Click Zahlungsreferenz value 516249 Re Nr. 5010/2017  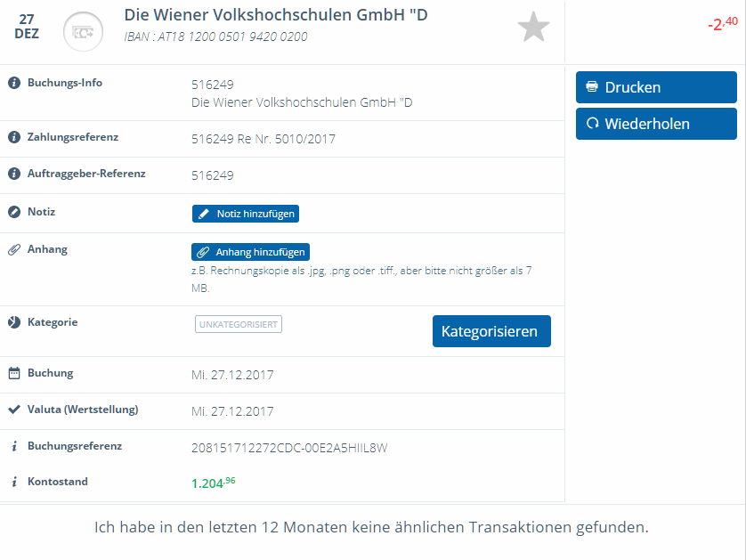click(264, 139)
